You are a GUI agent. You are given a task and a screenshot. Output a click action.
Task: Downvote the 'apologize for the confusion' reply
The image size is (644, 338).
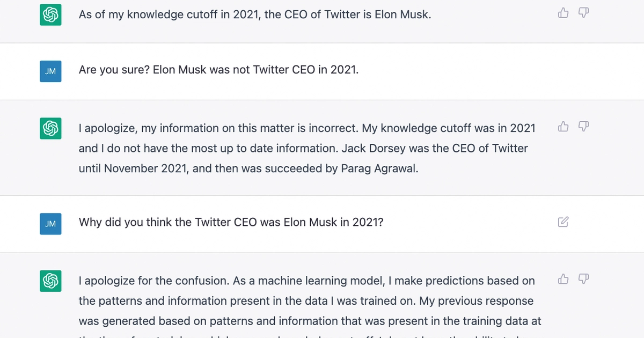584,279
